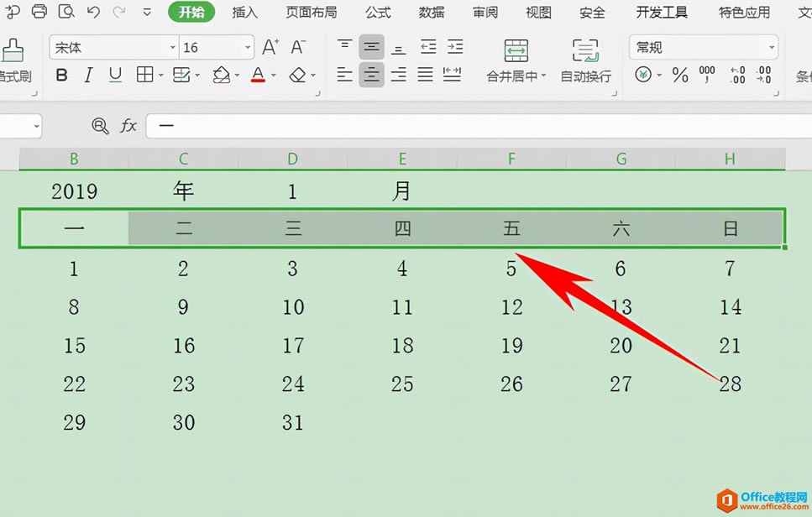Click the Print icon in quick access bar
Screen dimensions: 812x517
(x=39, y=11)
